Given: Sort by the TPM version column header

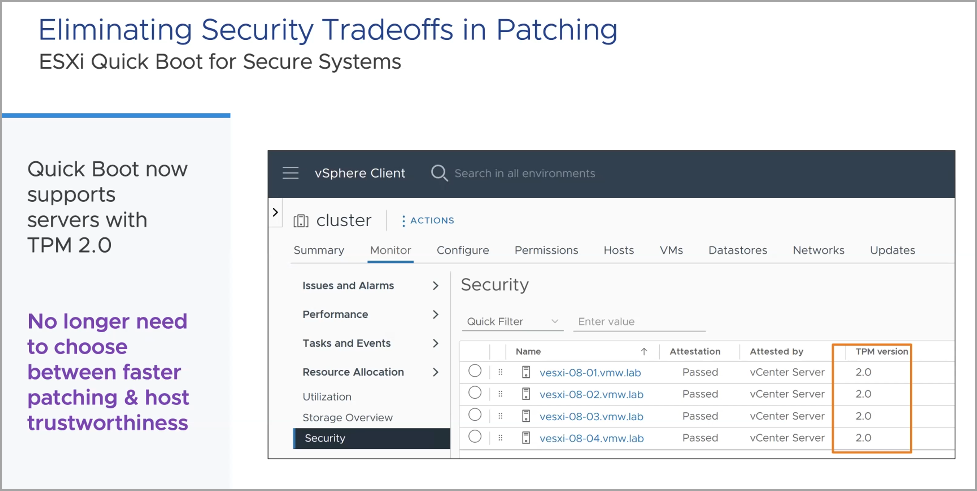Looking at the screenshot, I should tap(882, 351).
